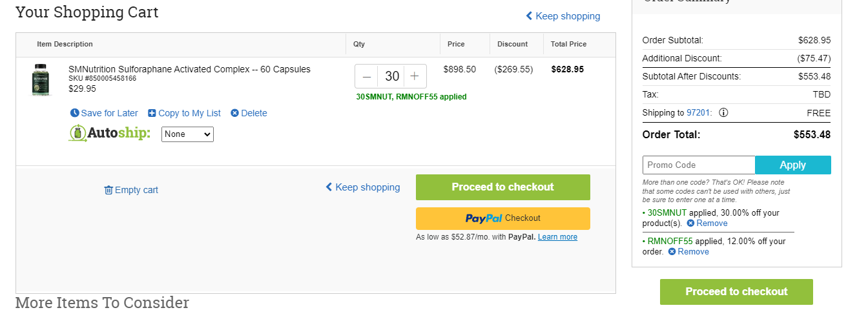Viewport: 868px width, 310px height.
Task: Click Proceed to checkout below order summary
Action: pyautogui.click(x=736, y=292)
